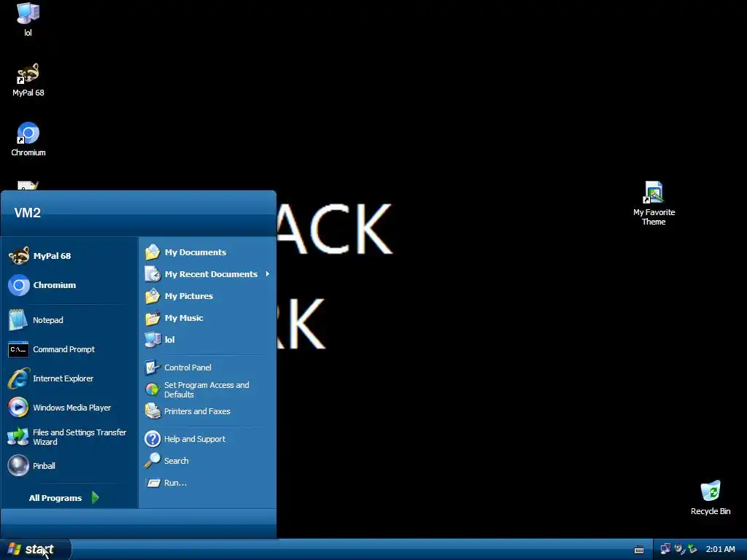Launch Internet Explorer from Start menu
This screenshot has width=747, height=560.
click(x=69, y=378)
